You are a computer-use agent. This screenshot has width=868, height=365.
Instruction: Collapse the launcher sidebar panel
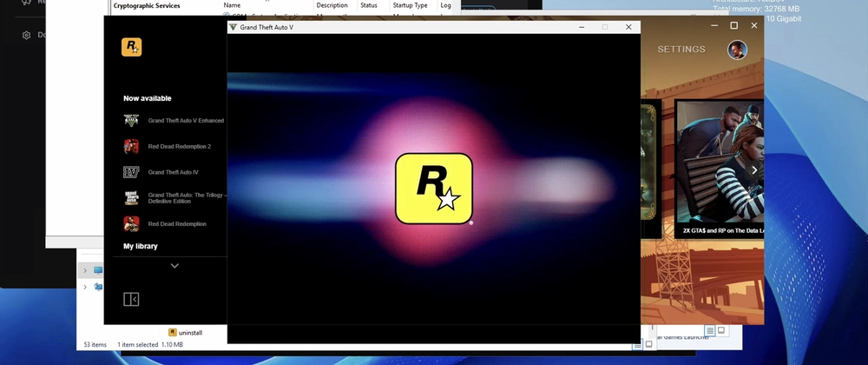(x=131, y=299)
